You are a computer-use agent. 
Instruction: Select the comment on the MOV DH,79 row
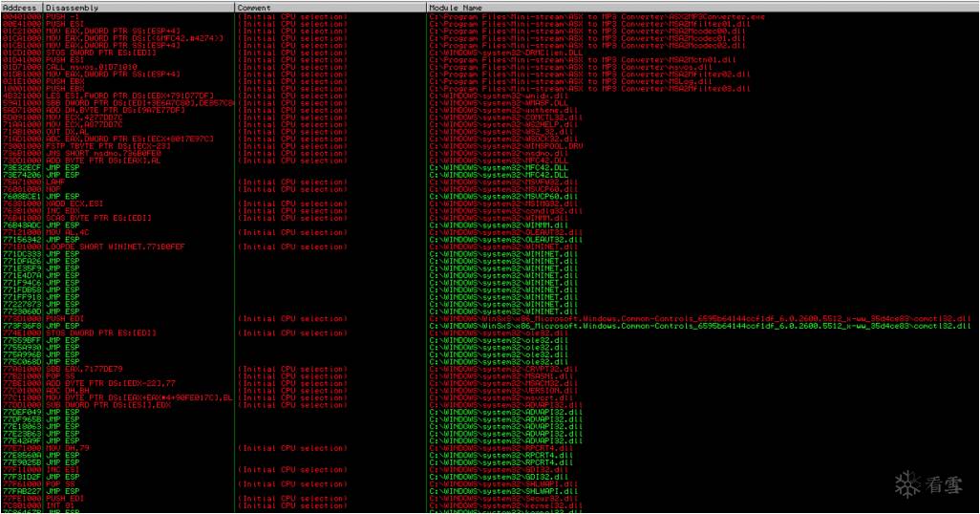(x=292, y=448)
